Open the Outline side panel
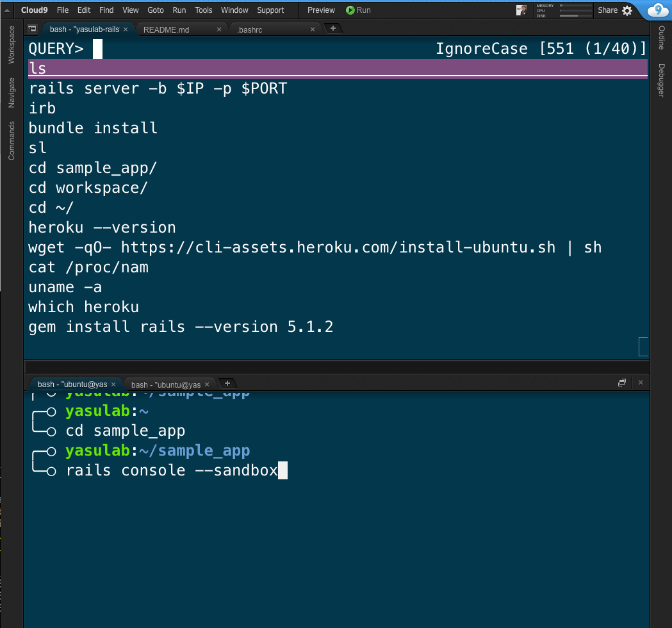This screenshot has width=672, height=628. click(x=661, y=38)
